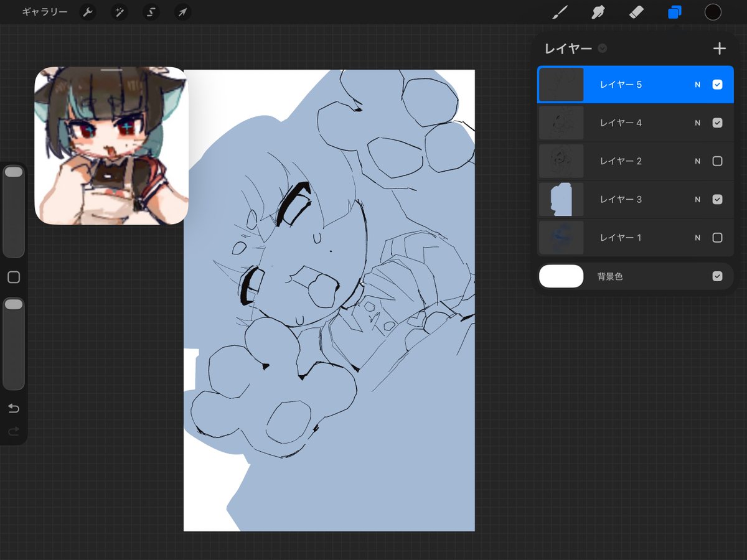Tap the レイヤー 1 thumbnail

(x=561, y=238)
